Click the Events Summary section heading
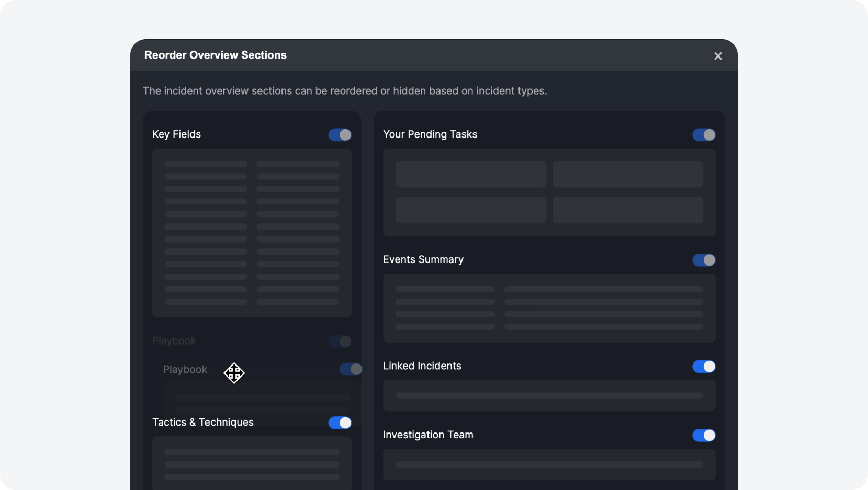Image resolution: width=868 pixels, height=490 pixels. pos(423,259)
